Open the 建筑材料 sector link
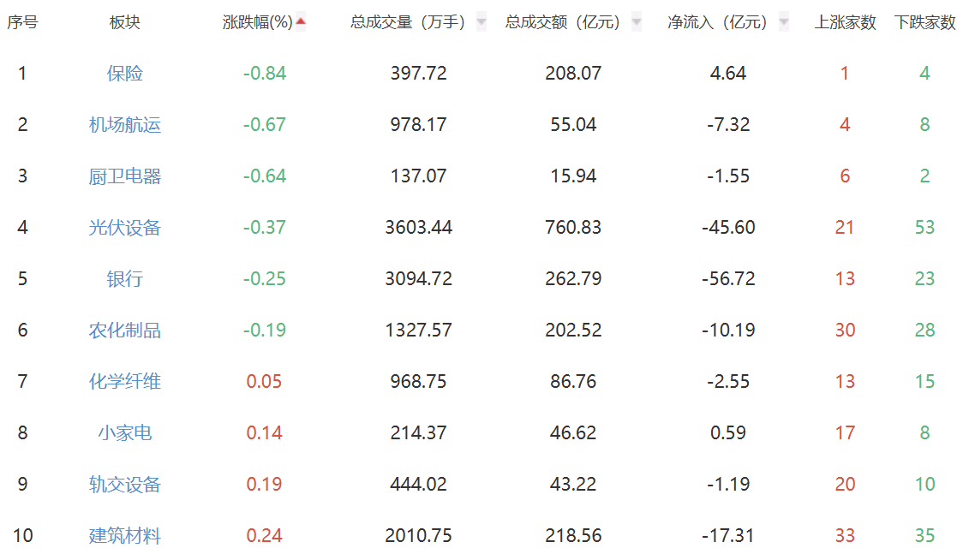This screenshot has height=560, width=963. [125, 536]
